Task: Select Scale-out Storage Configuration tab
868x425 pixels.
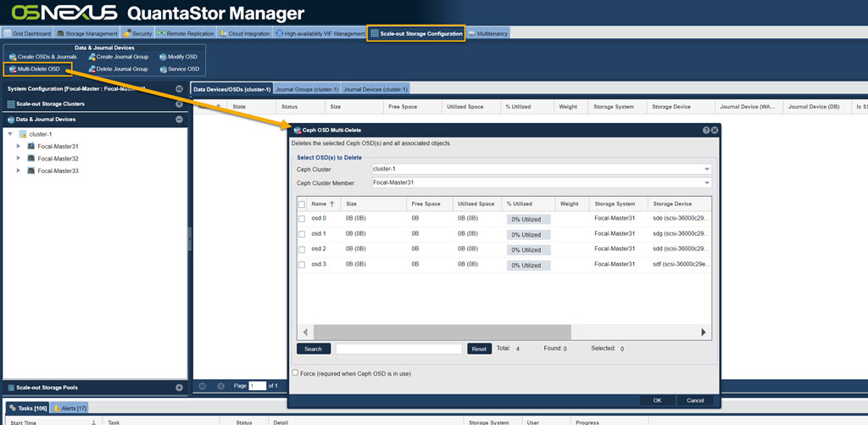Action: pos(416,33)
